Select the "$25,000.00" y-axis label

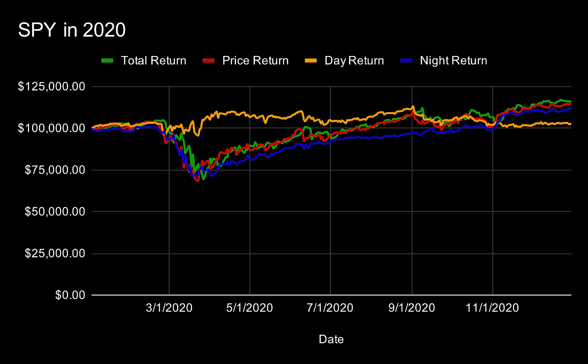tap(54, 253)
